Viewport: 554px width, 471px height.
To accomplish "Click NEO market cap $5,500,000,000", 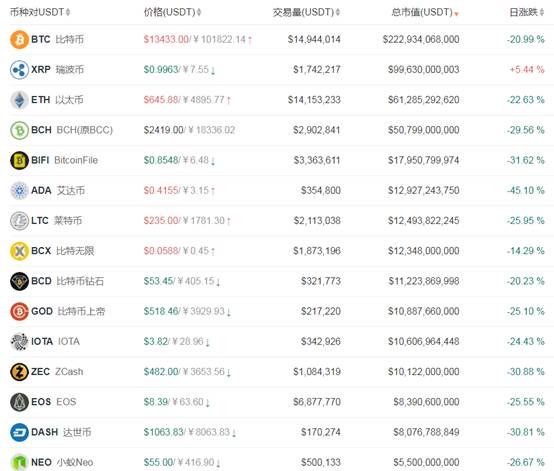I will pos(426,462).
